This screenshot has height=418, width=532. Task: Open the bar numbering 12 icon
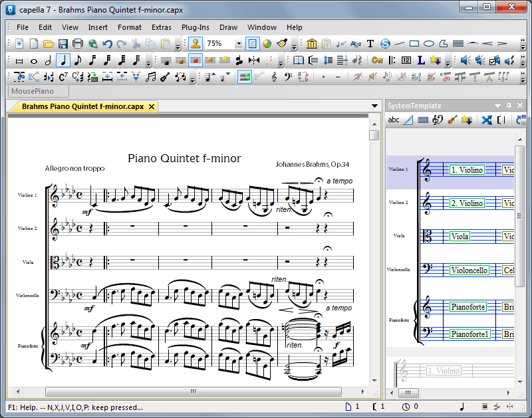tap(406, 60)
